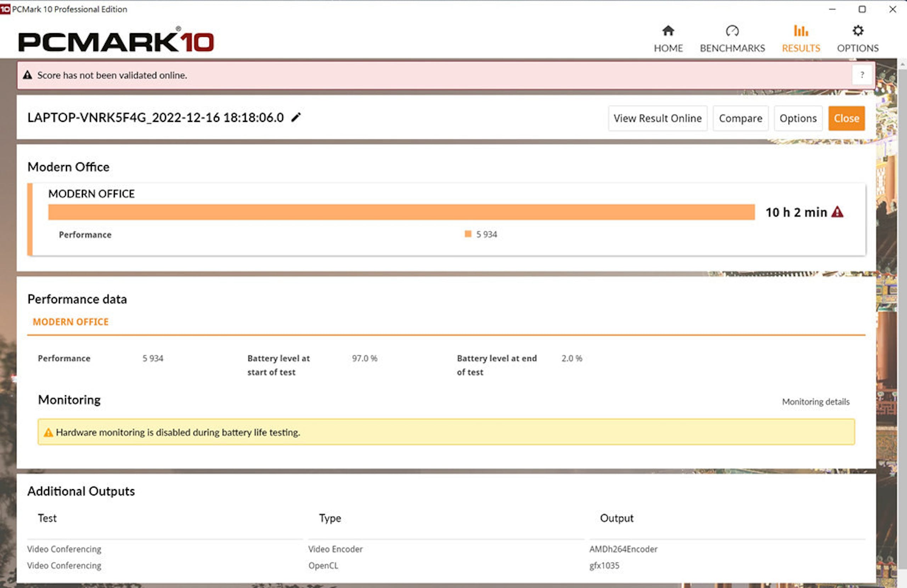This screenshot has height=588, width=907.
Task: Click Video Conferencing row with OpenCL
Action: 64,566
